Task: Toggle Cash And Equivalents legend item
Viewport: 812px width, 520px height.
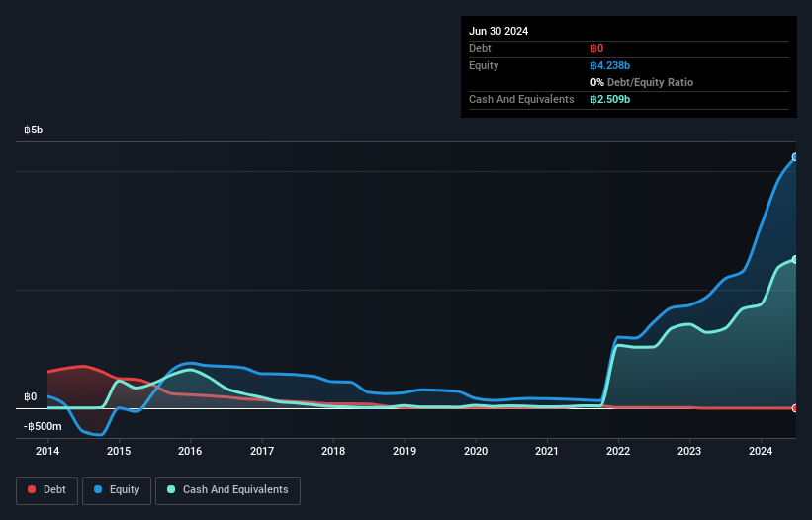Action: pos(227,490)
